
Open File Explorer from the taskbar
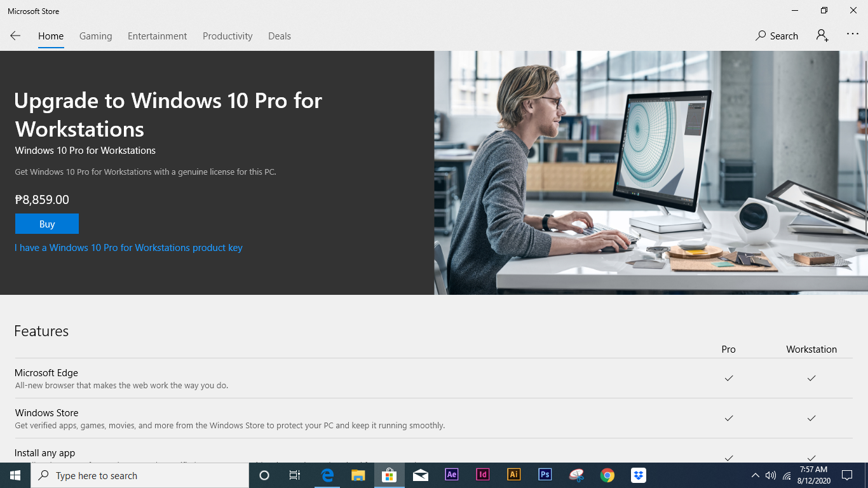(x=358, y=475)
